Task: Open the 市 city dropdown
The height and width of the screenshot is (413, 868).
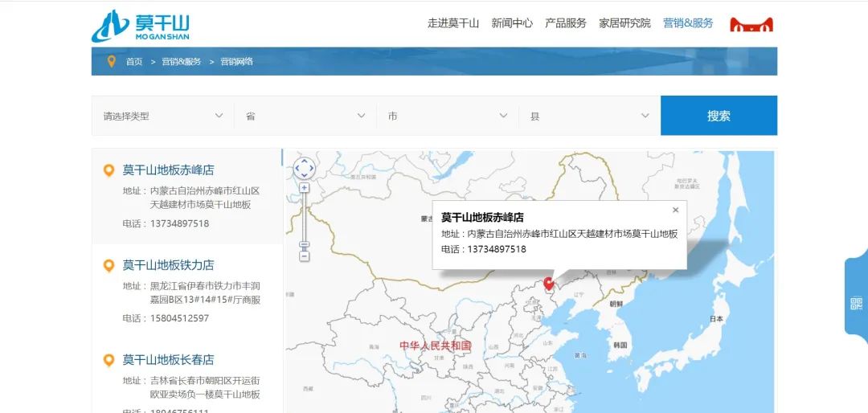Action: (x=448, y=116)
